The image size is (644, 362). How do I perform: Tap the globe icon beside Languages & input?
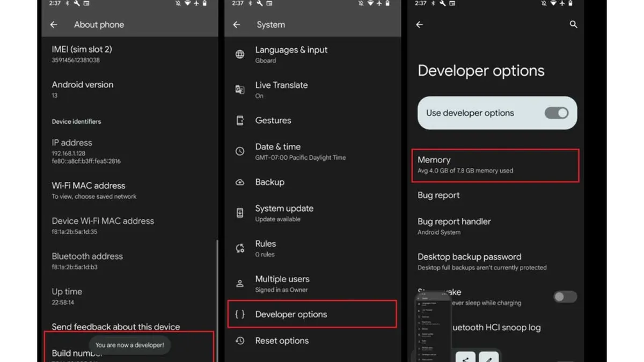tap(240, 54)
